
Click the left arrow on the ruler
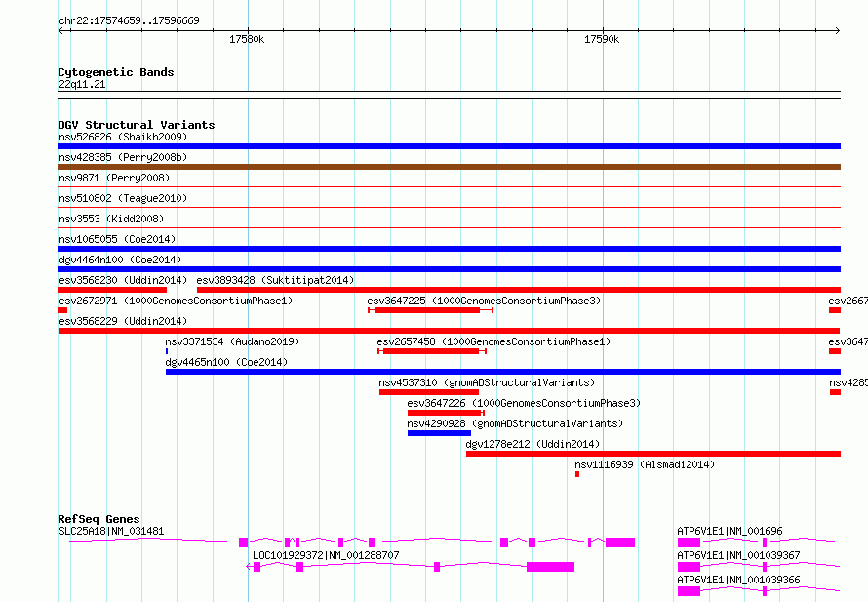pyautogui.click(x=61, y=30)
